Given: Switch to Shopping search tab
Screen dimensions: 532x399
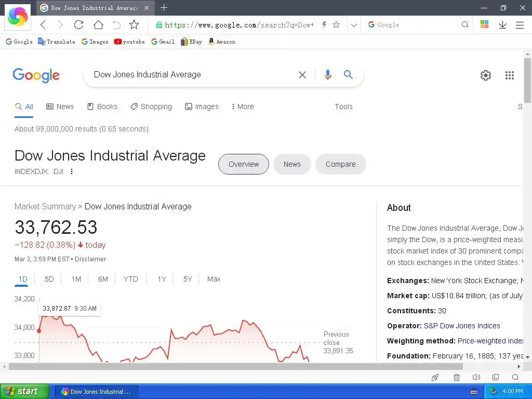Looking at the screenshot, I should [151, 107].
